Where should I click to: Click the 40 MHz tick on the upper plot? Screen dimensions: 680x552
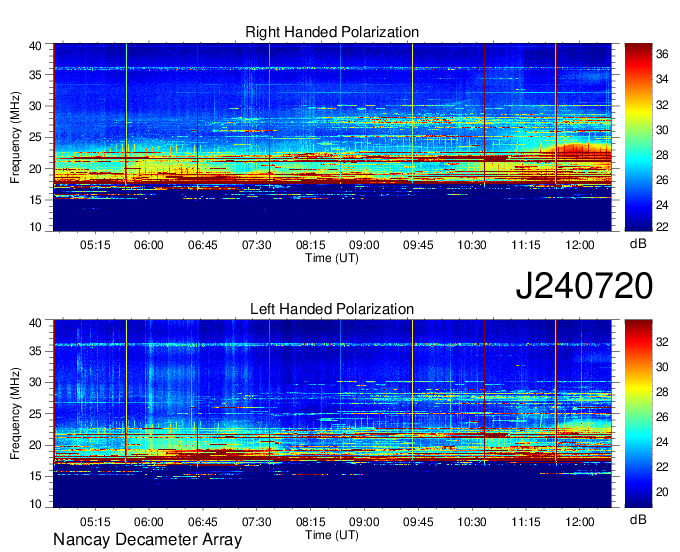(36, 46)
